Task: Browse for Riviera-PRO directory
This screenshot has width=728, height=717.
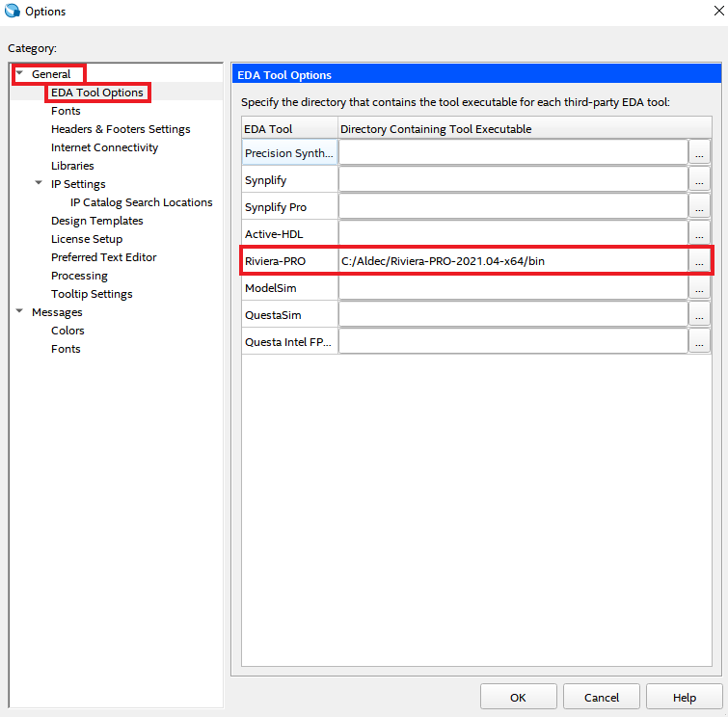Action: click(699, 261)
